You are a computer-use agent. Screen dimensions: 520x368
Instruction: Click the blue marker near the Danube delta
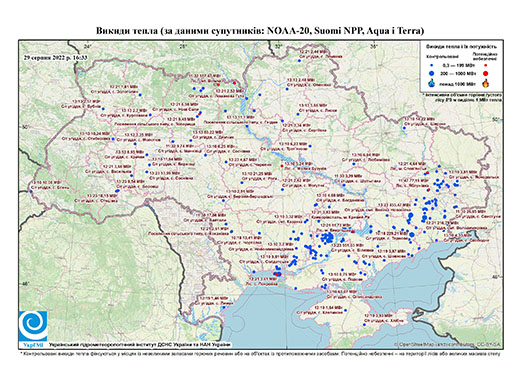click(x=224, y=307)
